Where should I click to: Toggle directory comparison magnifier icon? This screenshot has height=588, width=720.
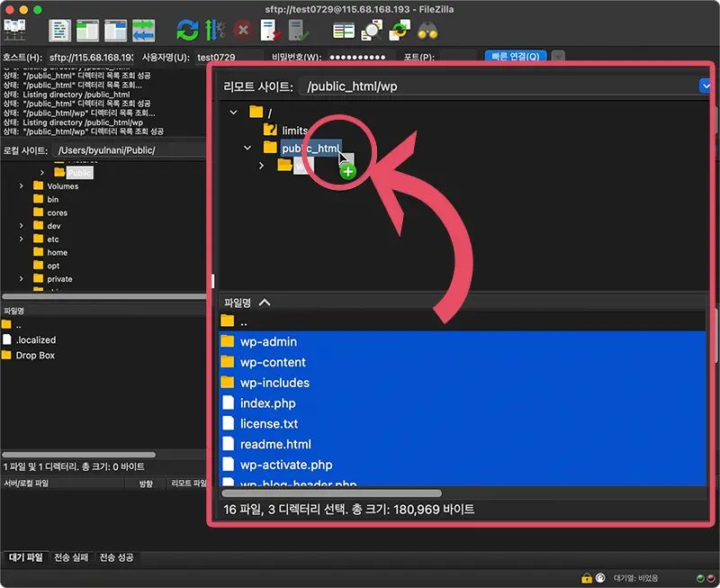[372, 31]
